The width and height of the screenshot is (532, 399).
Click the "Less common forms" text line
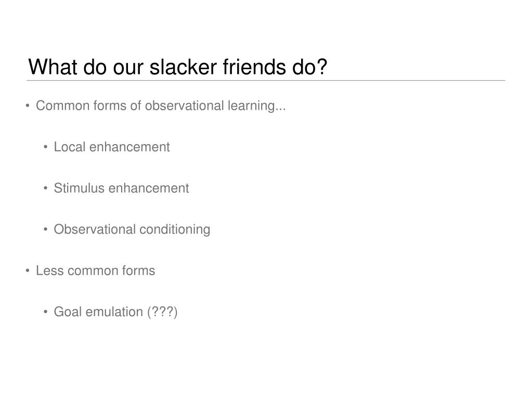95,271
